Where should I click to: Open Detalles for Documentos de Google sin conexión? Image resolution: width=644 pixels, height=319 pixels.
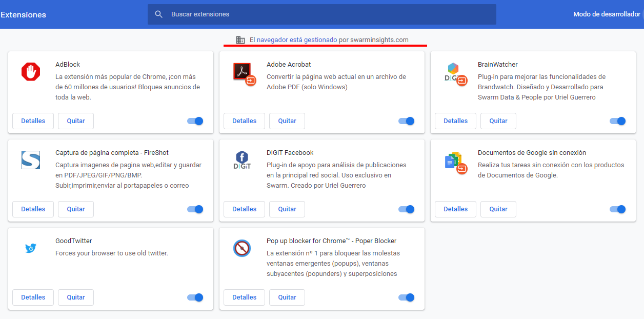[456, 209]
